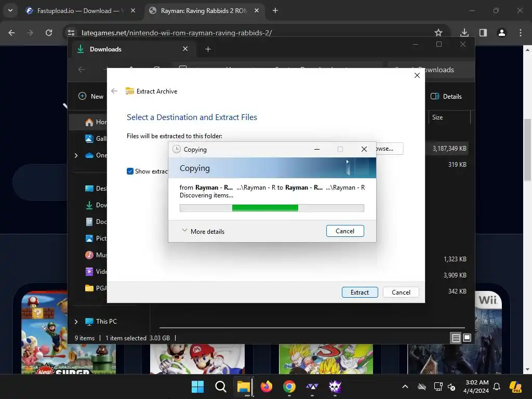Bookmark this page with the star
Viewport: 532px width, 399px height.
pyautogui.click(x=438, y=33)
